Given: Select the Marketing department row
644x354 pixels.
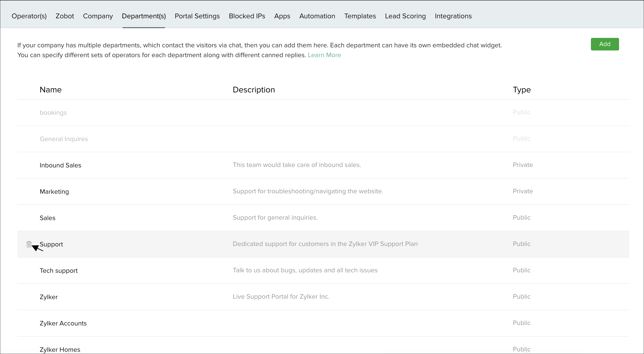Looking at the screenshot, I should (x=54, y=191).
